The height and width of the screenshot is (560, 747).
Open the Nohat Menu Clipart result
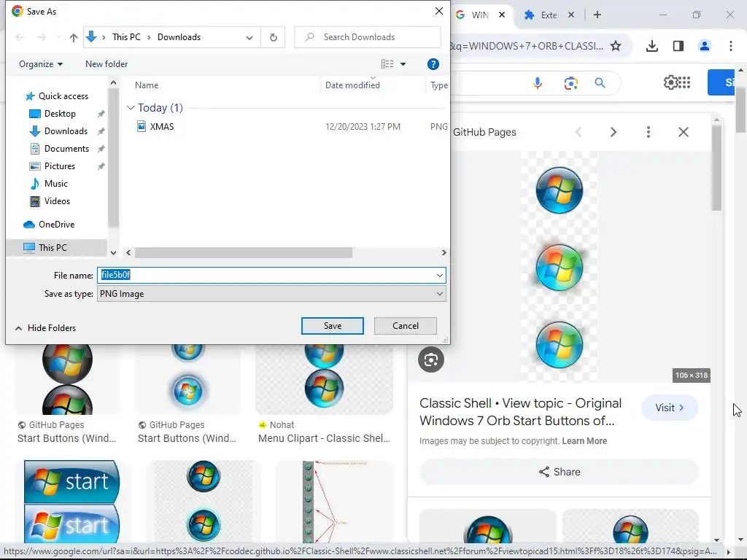[x=324, y=438]
